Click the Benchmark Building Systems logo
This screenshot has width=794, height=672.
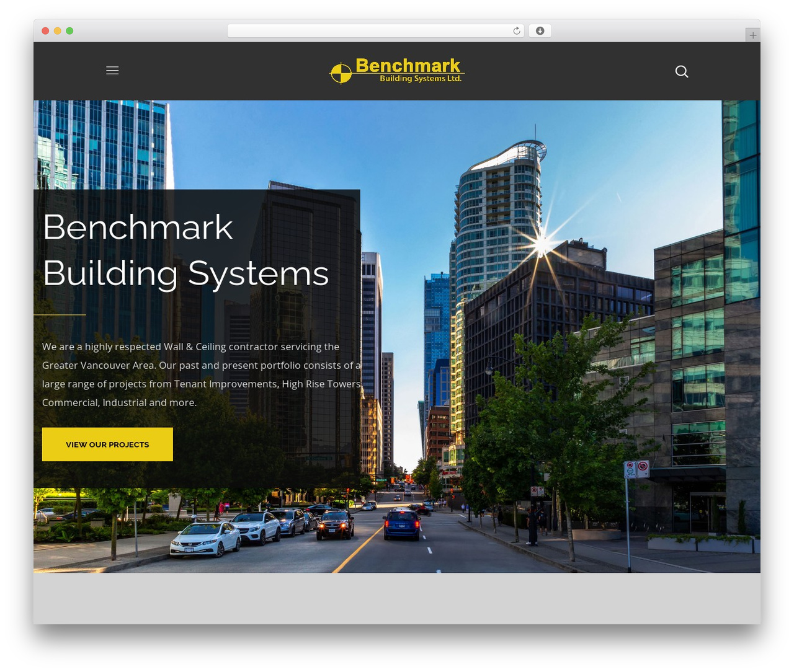coord(397,71)
